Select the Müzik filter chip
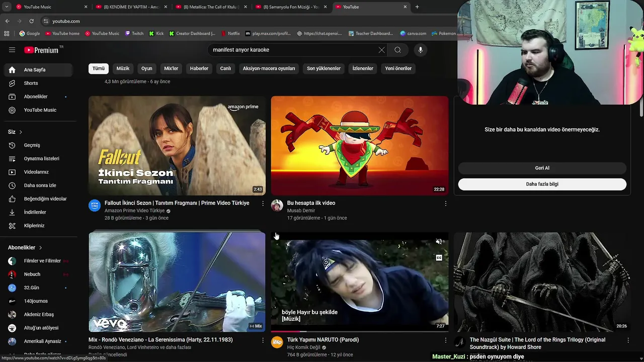The width and height of the screenshot is (644, 362). (x=123, y=68)
